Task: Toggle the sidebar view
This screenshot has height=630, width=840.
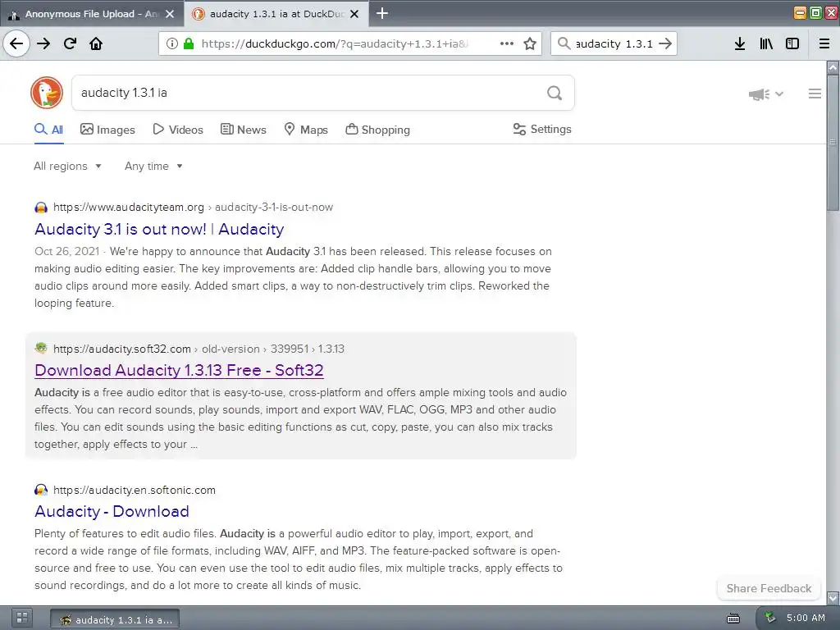Action: click(792, 43)
